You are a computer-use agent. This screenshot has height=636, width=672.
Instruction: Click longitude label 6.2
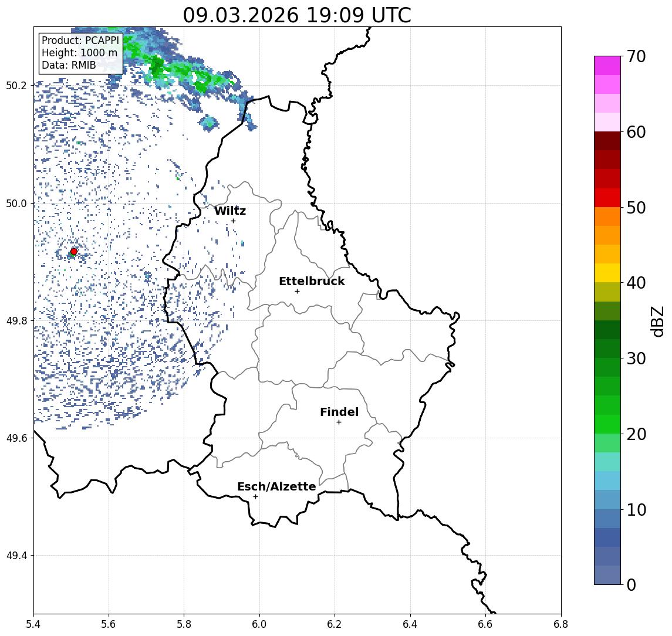[x=335, y=624]
